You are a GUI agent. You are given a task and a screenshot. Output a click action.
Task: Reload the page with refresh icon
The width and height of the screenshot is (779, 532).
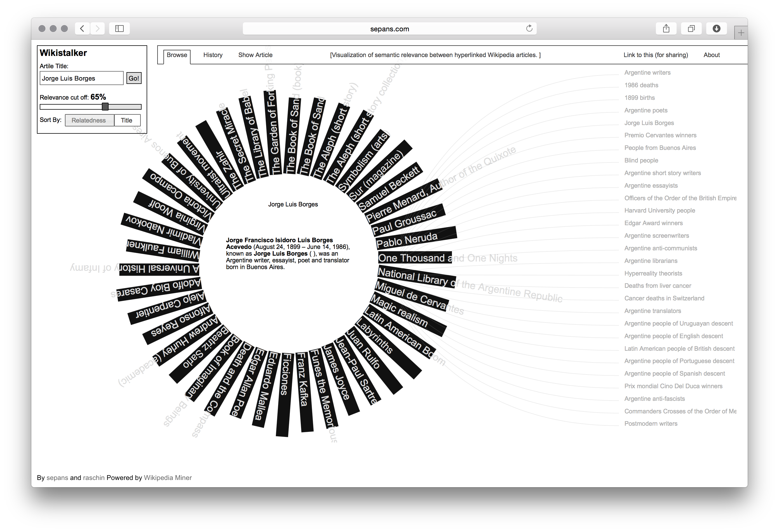click(529, 29)
